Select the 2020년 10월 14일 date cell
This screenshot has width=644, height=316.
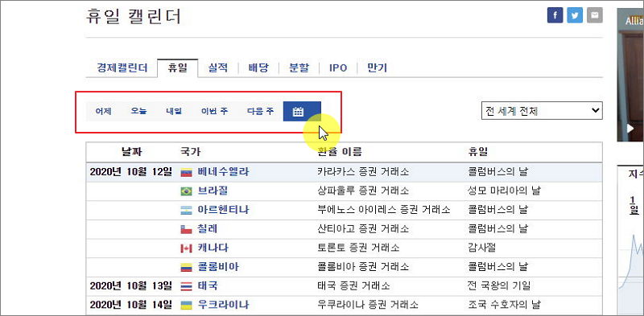131,305
